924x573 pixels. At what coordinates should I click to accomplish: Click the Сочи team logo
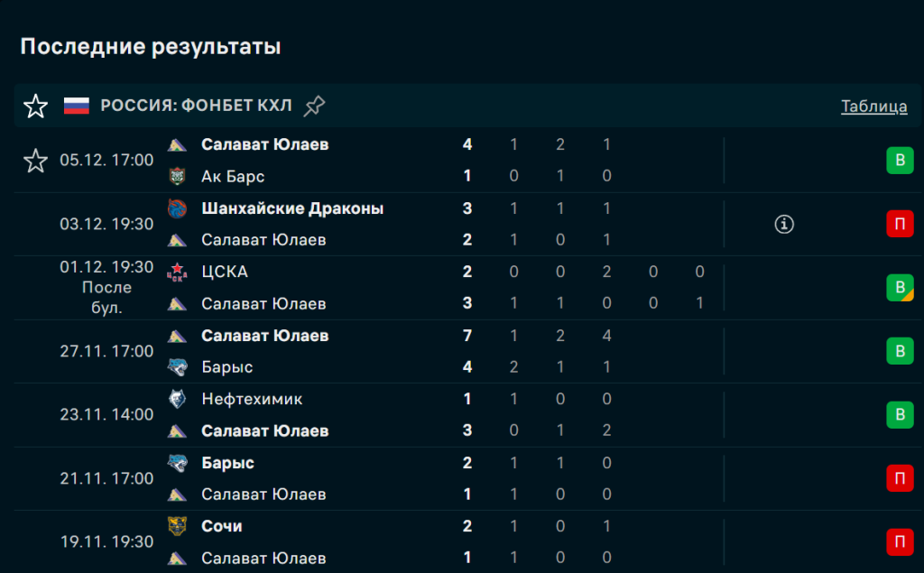pos(177,526)
